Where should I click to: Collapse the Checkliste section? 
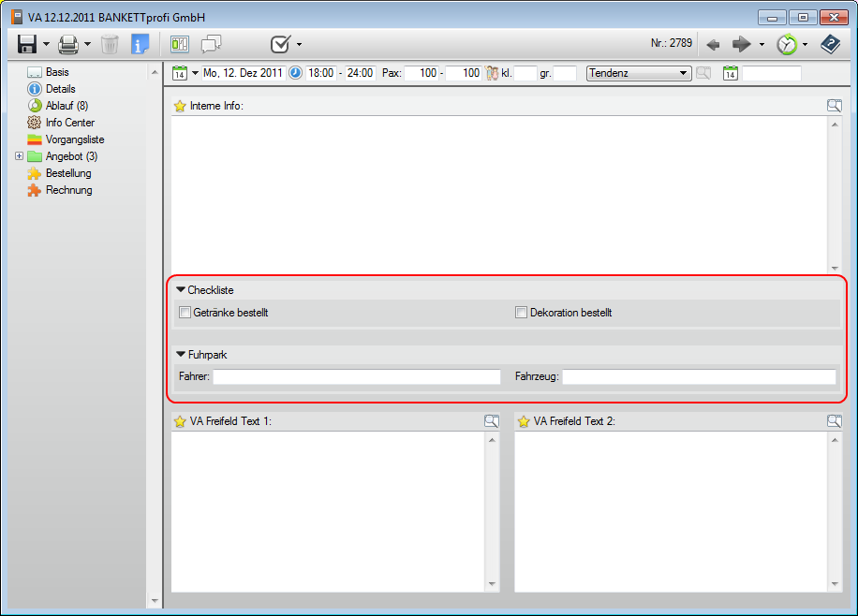click(x=181, y=290)
